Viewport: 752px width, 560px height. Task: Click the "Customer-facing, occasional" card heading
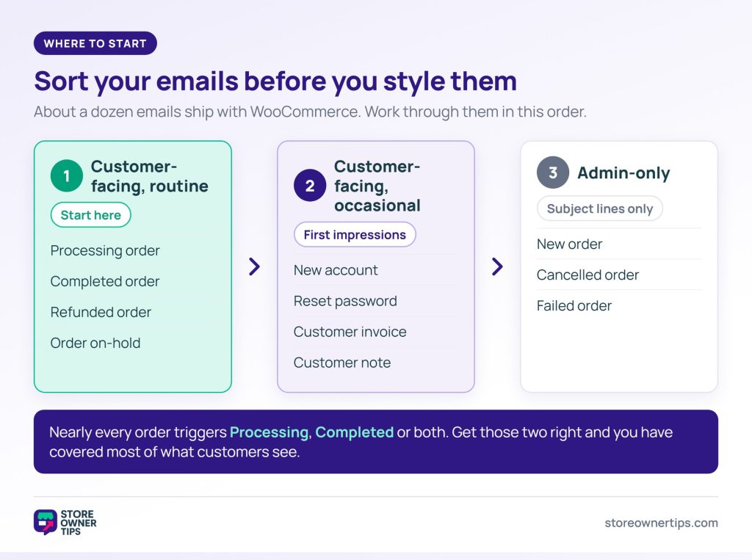[377, 186]
